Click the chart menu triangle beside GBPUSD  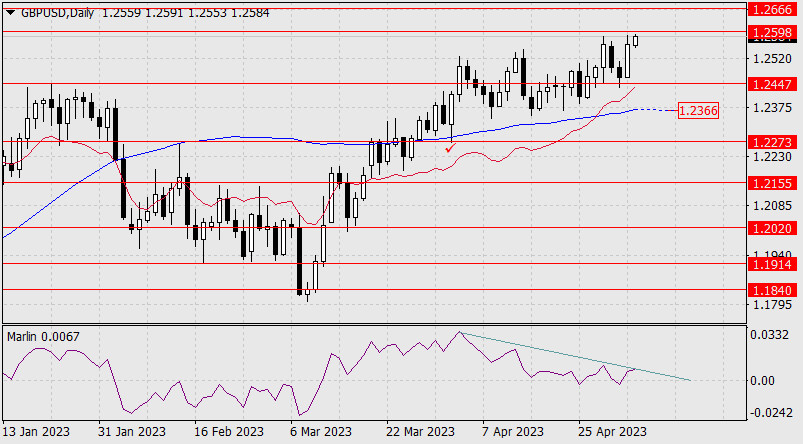click(x=10, y=13)
